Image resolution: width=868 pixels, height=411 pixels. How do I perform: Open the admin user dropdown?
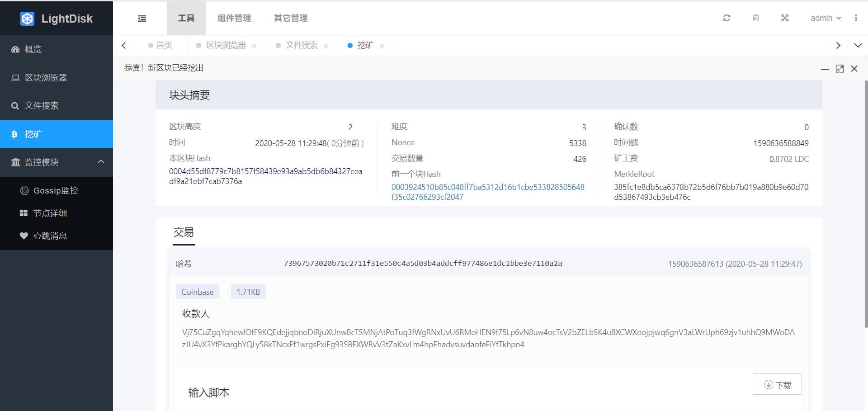click(x=826, y=18)
